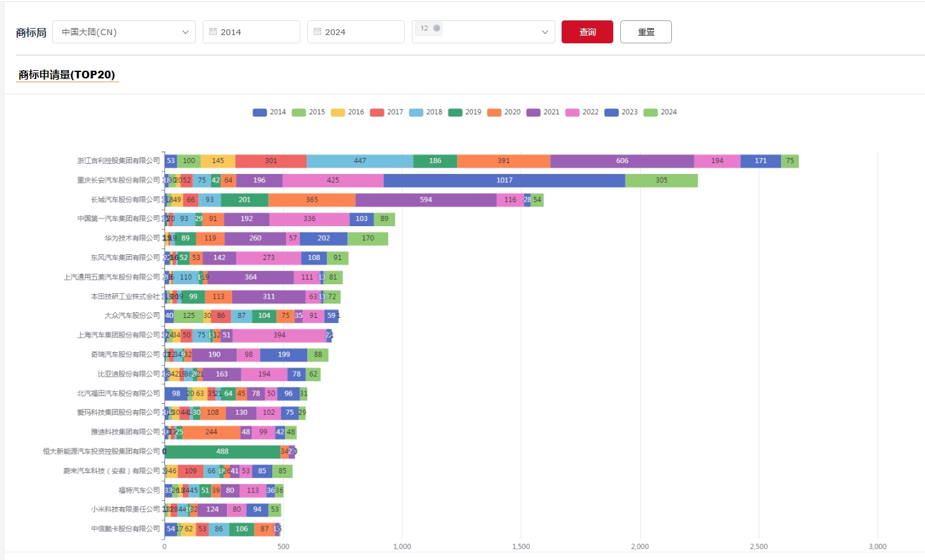Click the red 查询 query button
The width and height of the screenshot is (925, 560).
[587, 32]
